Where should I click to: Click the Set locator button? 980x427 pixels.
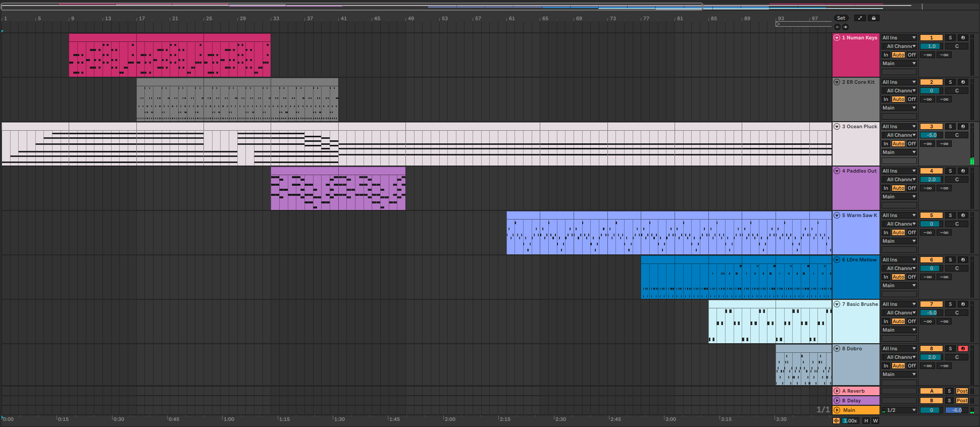click(841, 18)
